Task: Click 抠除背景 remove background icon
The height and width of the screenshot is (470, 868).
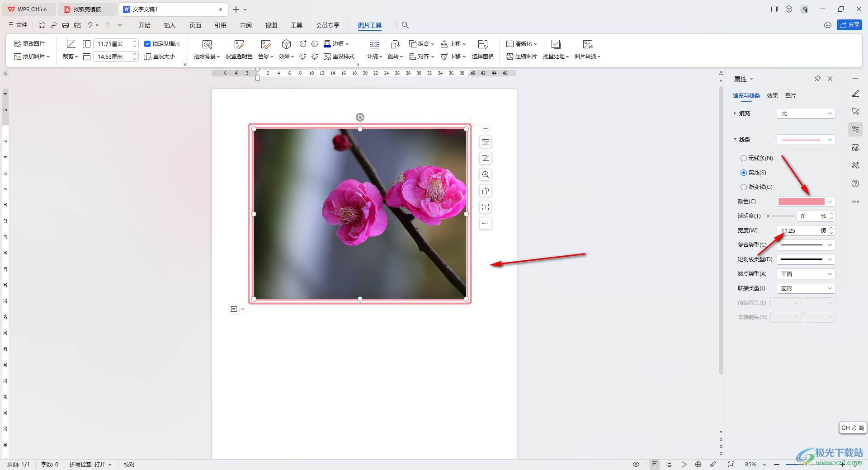Action: coord(207,44)
